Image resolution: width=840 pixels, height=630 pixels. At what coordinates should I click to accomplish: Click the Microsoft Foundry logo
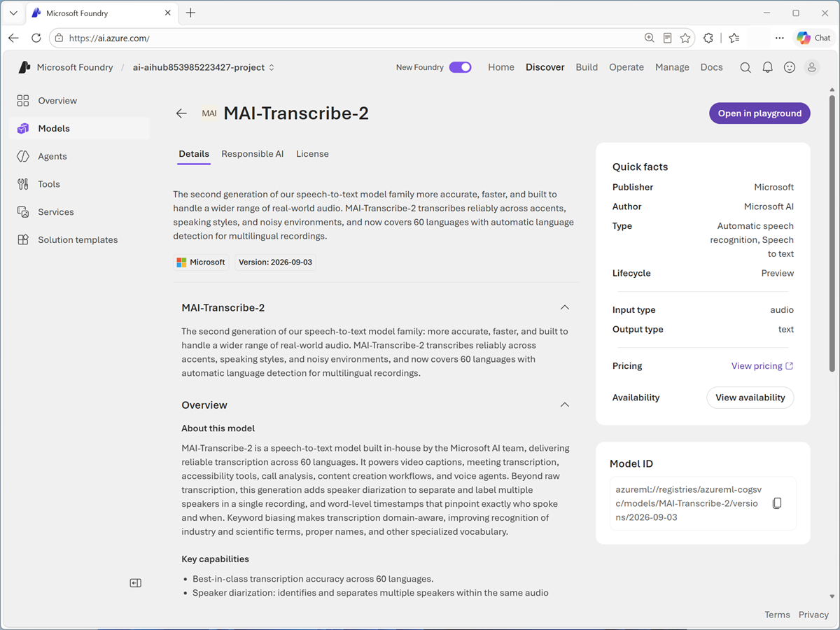(24, 67)
